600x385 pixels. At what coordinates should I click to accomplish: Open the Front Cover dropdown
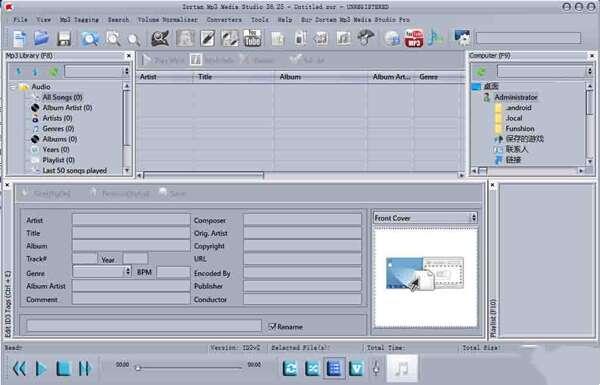click(x=474, y=218)
